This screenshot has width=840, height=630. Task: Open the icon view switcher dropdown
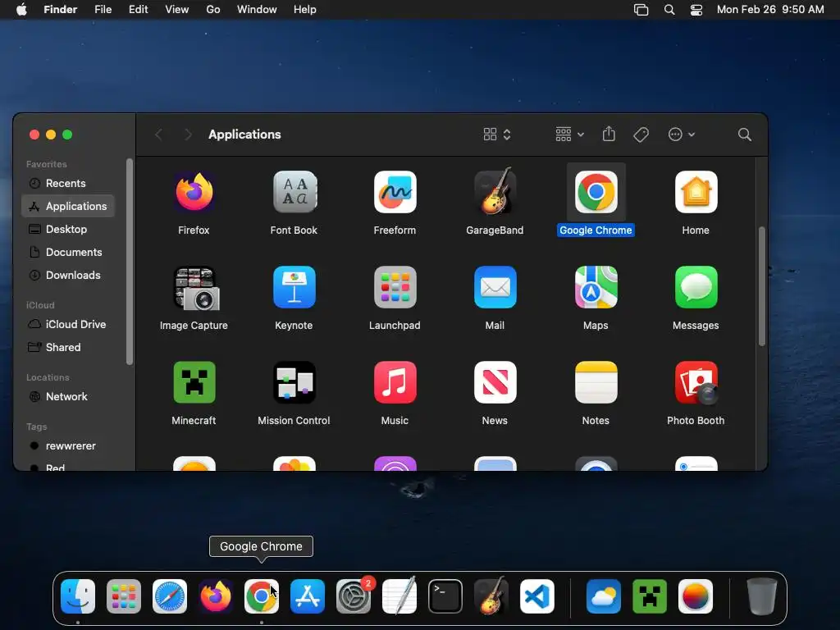pyautogui.click(x=497, y=135)
